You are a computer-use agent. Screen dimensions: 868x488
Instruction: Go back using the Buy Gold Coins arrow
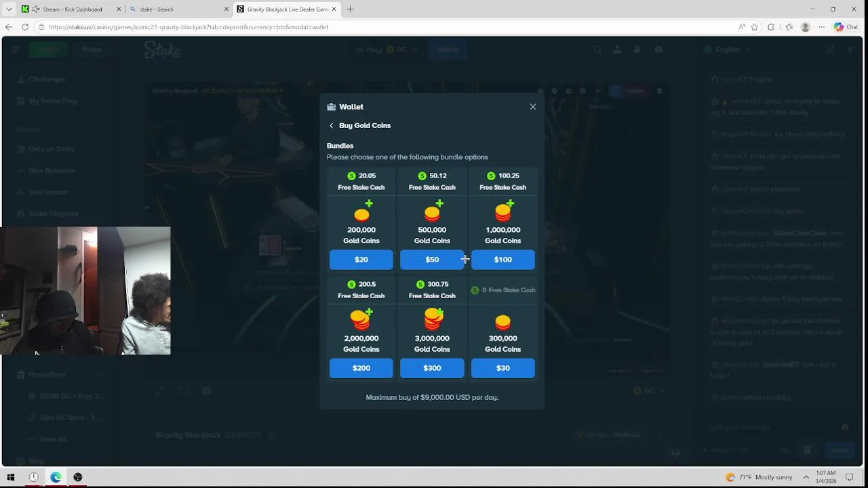pyautogui.click(x=331, y=126)
